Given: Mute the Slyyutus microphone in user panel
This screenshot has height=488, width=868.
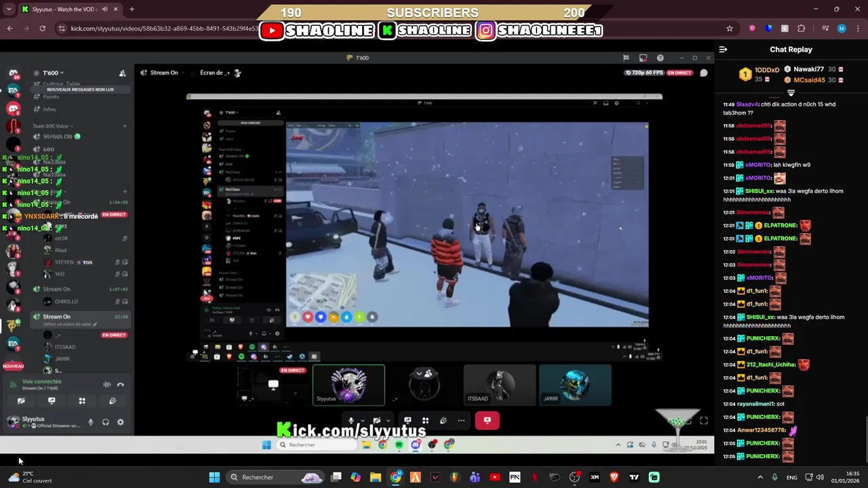Looking at the screenshot, I should tap(90, 422).
